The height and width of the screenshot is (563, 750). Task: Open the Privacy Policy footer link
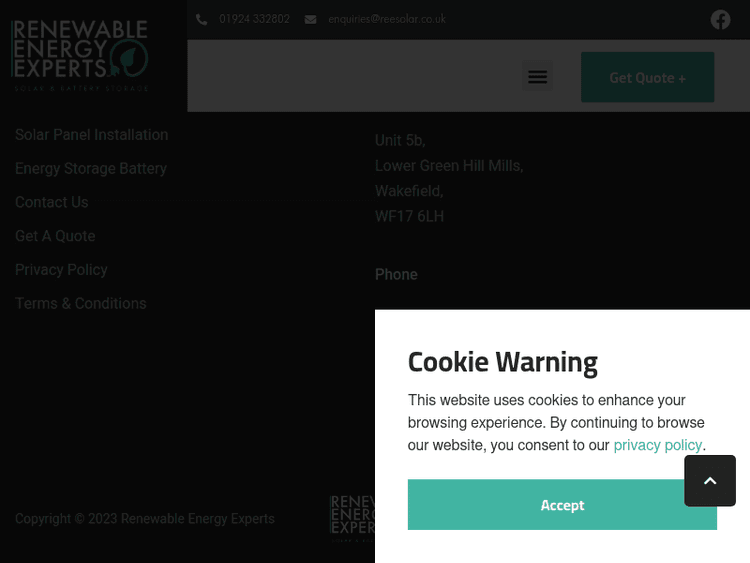(61, 270)
